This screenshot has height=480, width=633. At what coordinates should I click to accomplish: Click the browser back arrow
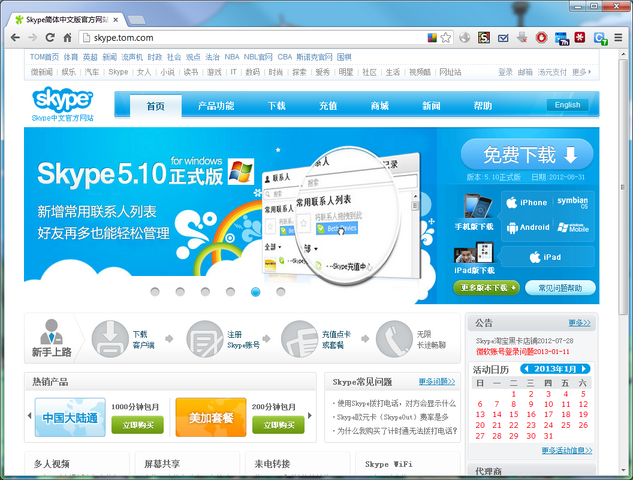(15, 38)
